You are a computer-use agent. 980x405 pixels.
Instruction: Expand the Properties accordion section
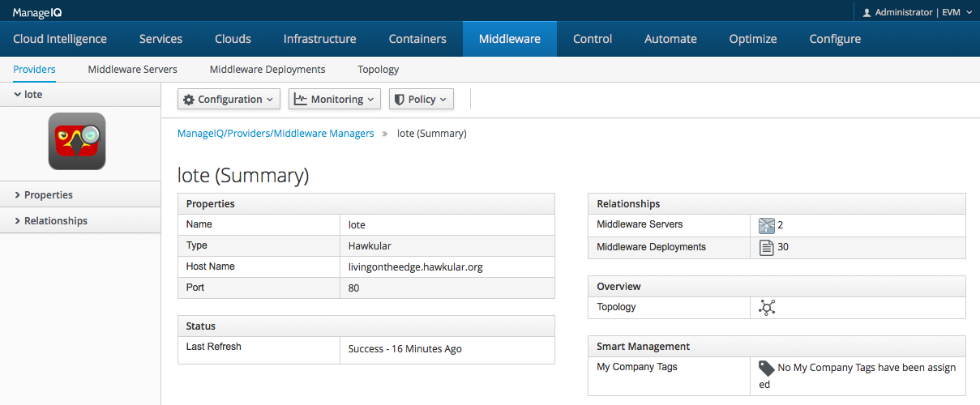[x=80, y=194]
